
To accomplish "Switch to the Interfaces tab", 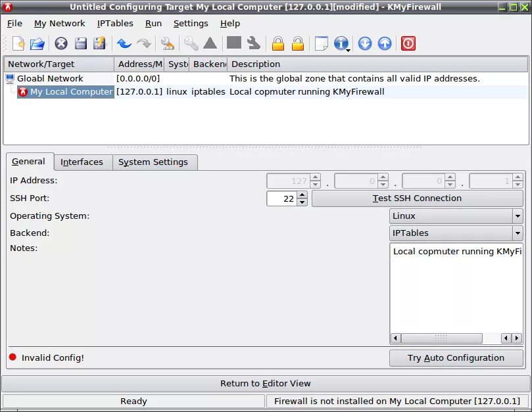I will point(82,162).
